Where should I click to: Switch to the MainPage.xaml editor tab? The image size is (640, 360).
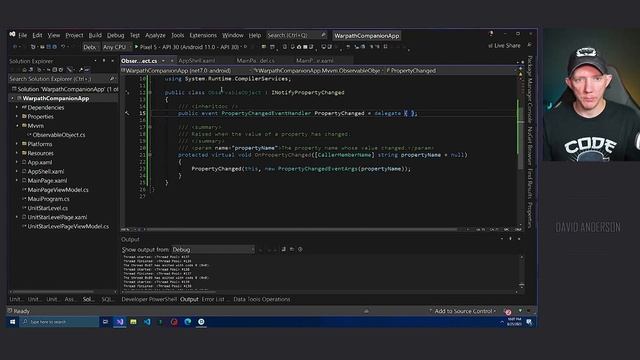coord(315,60)
